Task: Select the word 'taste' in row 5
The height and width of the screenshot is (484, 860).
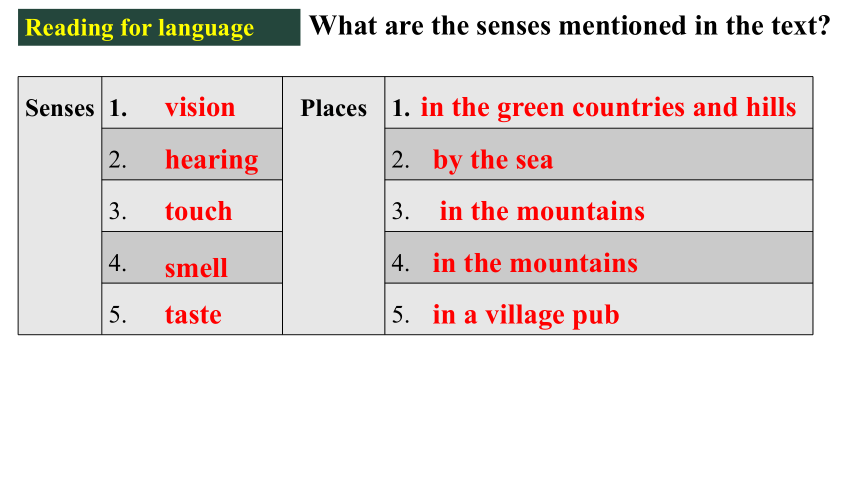Action: [193, 315]
